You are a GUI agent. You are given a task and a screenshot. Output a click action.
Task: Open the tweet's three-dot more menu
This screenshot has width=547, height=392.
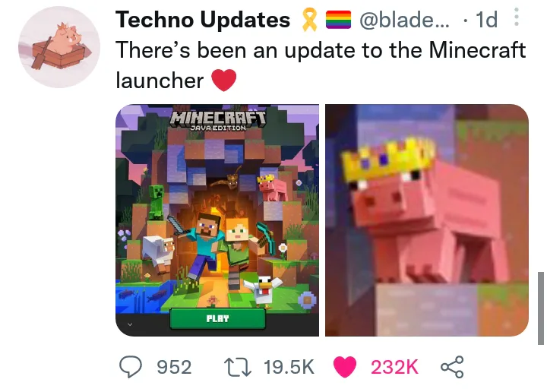(517, 17)
